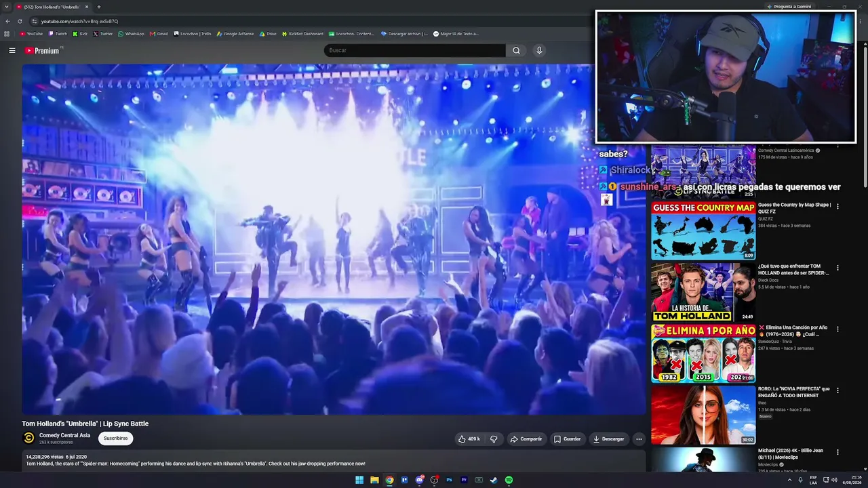Open the apps grid in bookmarks bar
This screenshot has width=868, height=488.
pyautogui.click(x=7, y=33)
